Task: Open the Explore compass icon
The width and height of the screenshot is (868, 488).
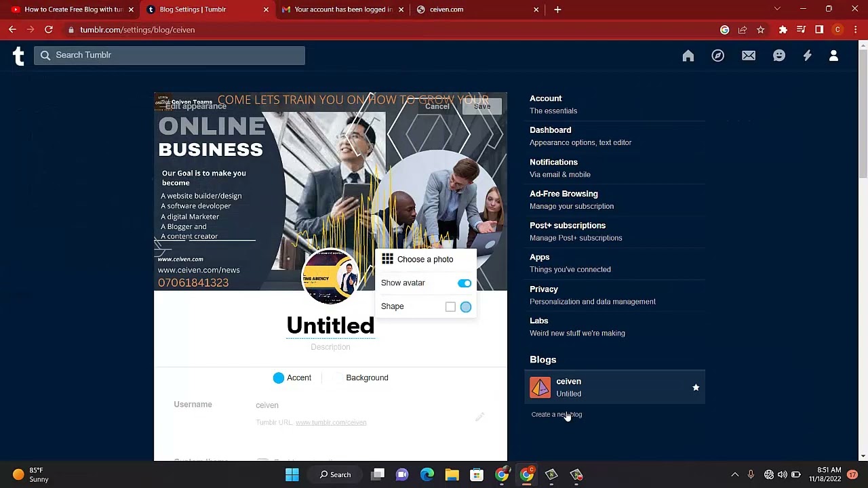Action: pyautogui.click(x=718, y=56)
